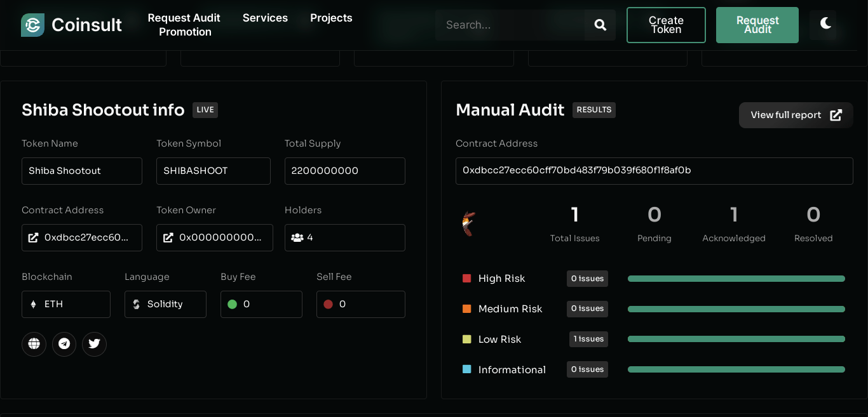Open the website globe link
The image size is (868, 417).
pos(34,344)
